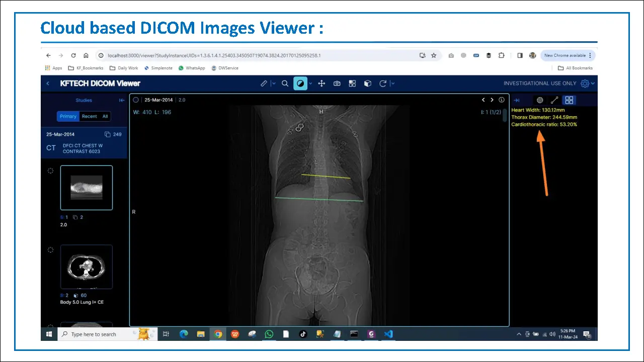Viewport: 644px width, 362px height.
Task: Go back using the header left chevron
Action: (x=48, y=83)
